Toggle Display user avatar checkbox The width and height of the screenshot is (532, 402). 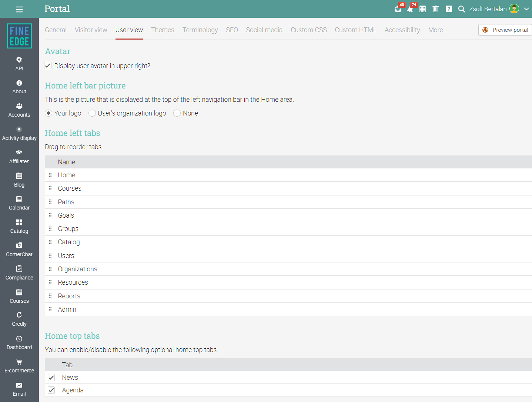[x=48, y=66]
